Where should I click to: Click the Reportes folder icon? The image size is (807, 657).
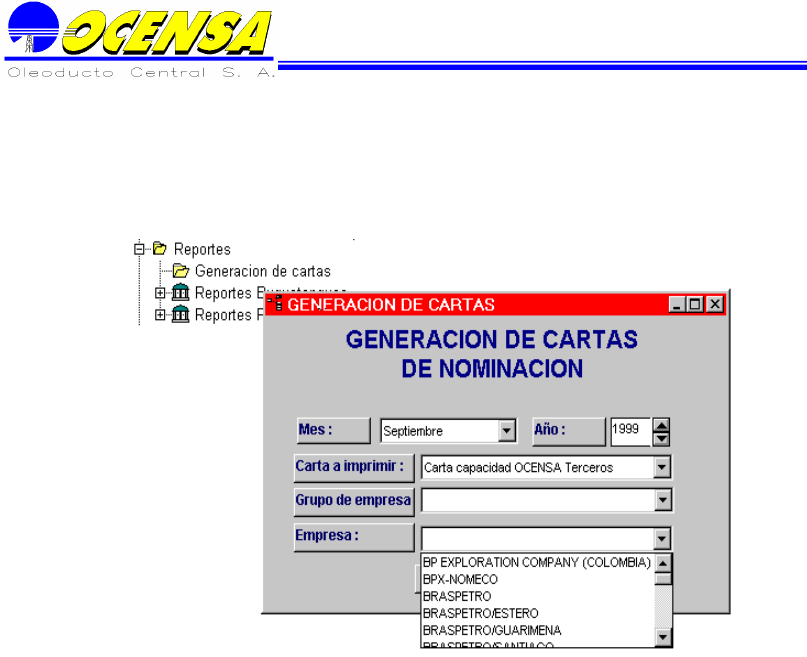160,248
